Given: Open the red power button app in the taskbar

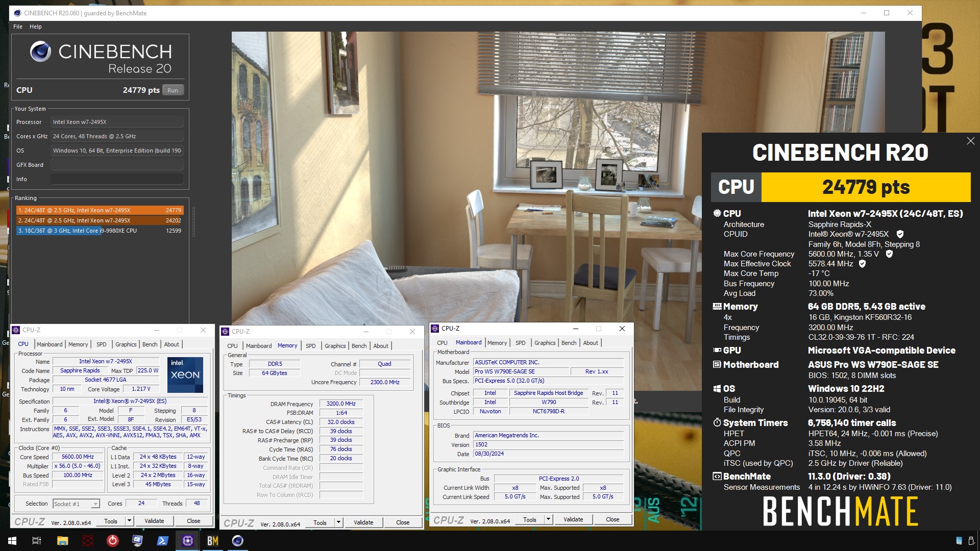Looking at the screenshot, I should [112, 541].
